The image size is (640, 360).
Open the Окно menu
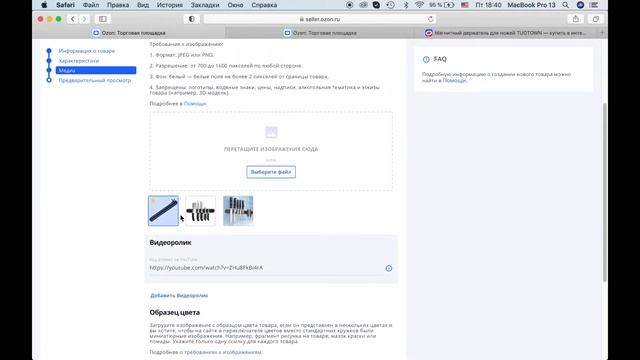235,5
